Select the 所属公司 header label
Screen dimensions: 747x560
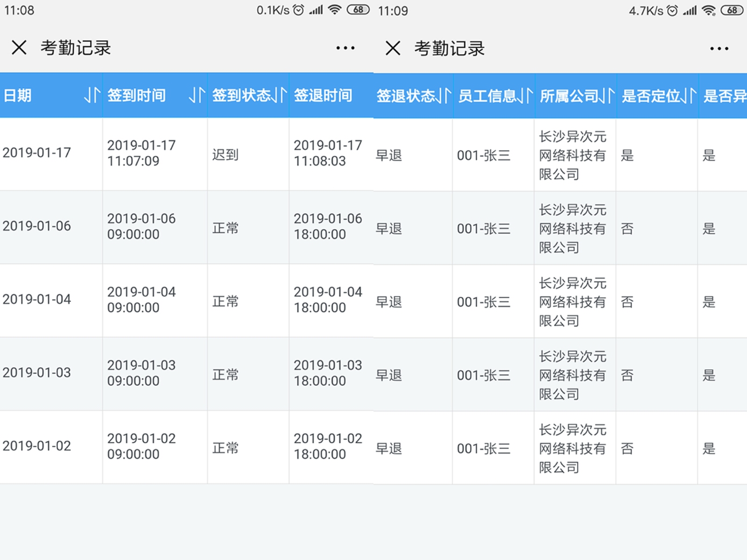tap(570, 96)
